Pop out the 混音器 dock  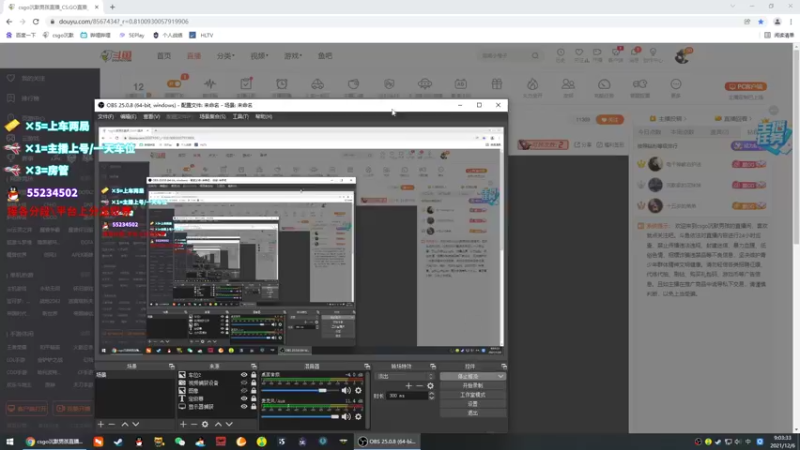click(x=367, y=366)
